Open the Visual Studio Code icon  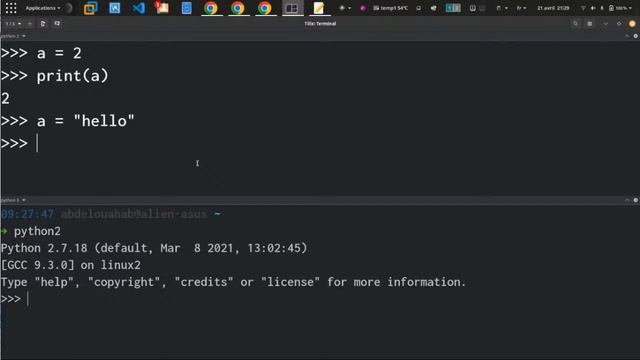point(138,8)
